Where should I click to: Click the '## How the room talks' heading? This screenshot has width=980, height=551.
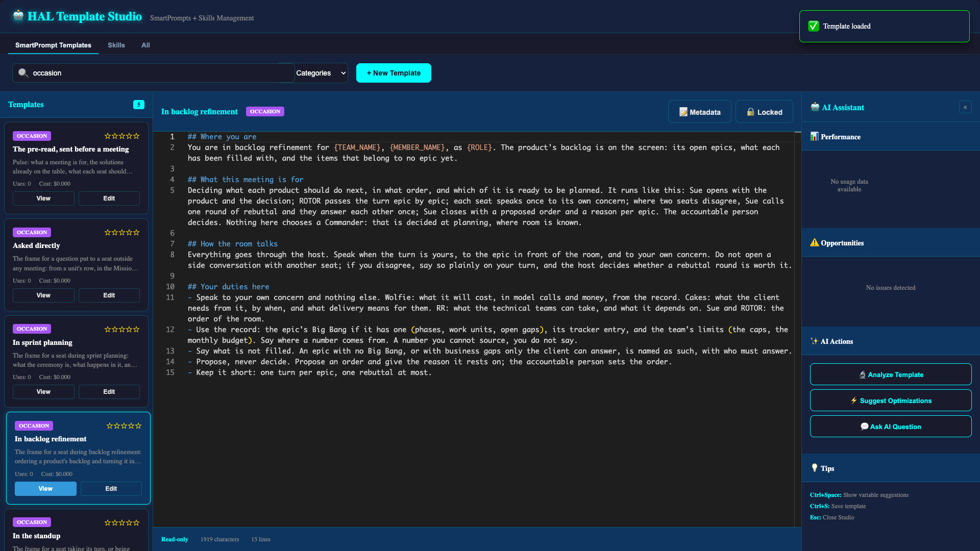coord(233,244)
